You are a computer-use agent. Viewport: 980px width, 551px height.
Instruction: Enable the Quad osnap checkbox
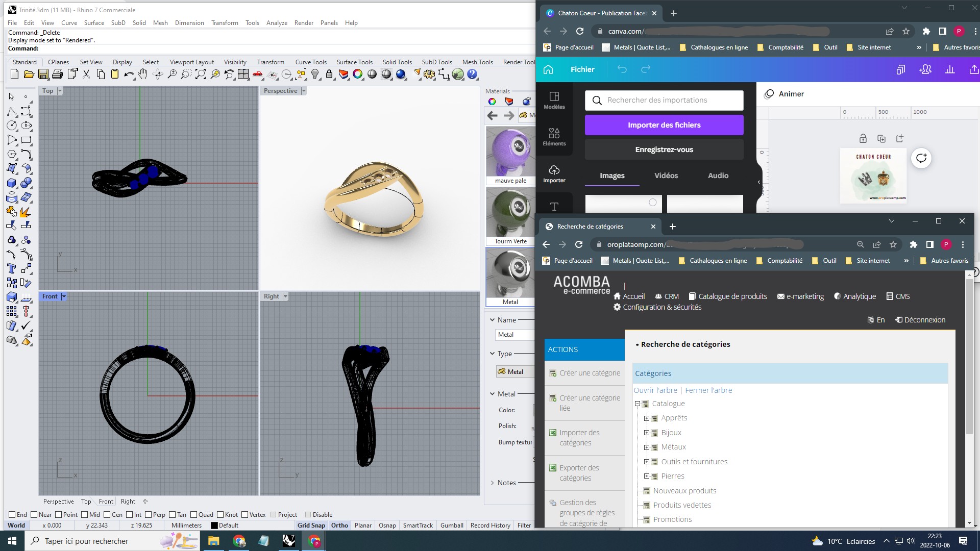tap(194, 514)
